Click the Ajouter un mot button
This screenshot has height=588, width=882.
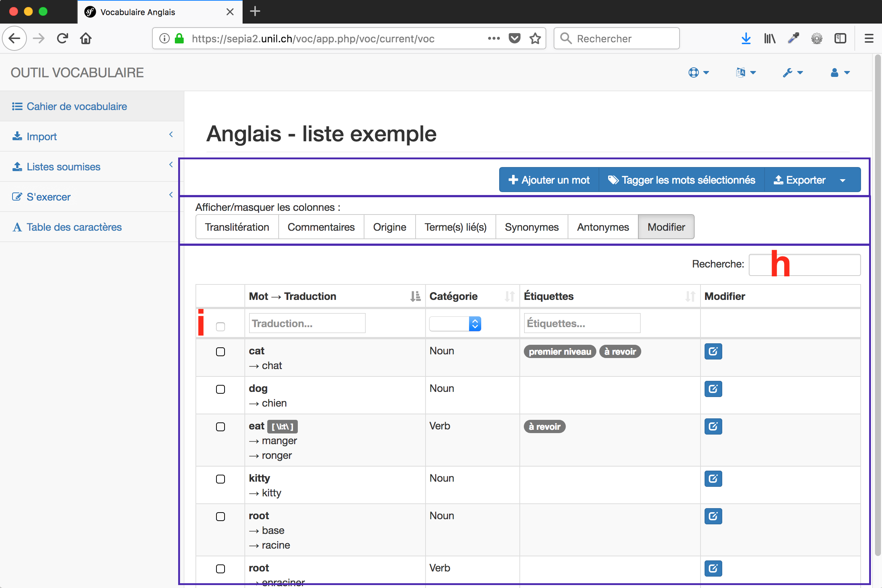pos(549,180)
